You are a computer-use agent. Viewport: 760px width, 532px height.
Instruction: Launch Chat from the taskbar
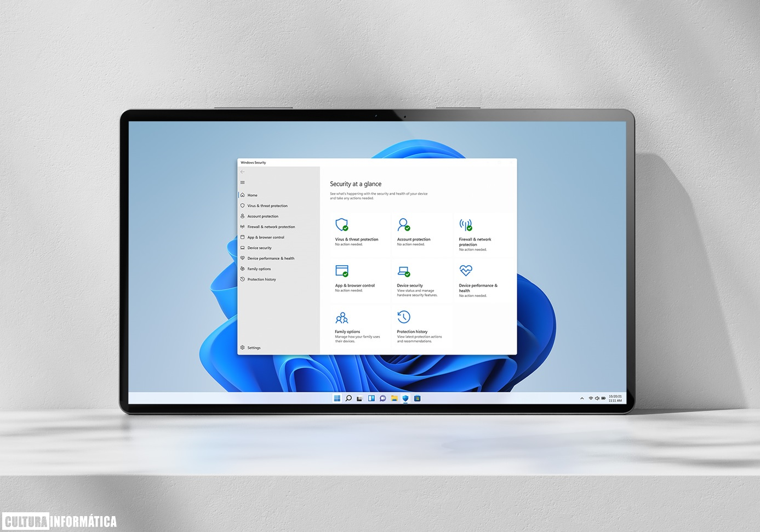(383, 398)
